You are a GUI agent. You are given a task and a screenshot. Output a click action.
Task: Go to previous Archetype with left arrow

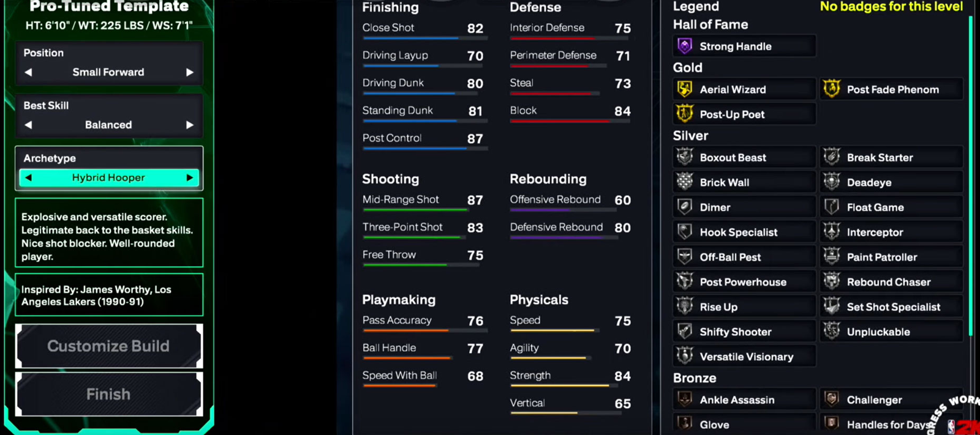pyautogui.click(x=28, y=178)
